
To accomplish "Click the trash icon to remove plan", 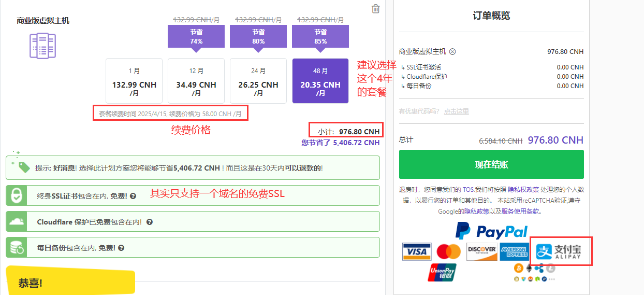I will [x=376, y=9].
